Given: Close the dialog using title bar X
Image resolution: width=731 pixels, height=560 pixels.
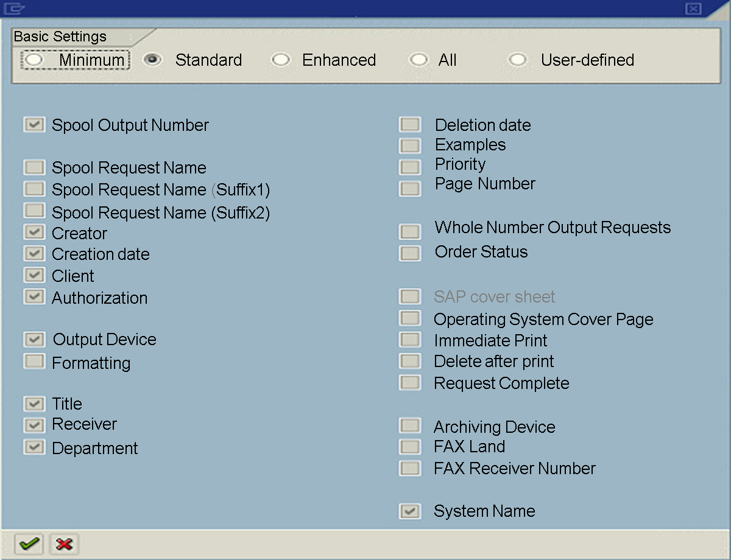Looking at the screenshot, I should (x=693, y=9).
